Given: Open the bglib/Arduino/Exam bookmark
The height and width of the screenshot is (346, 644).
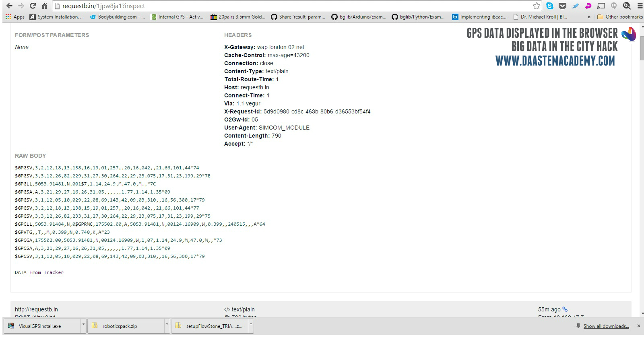Looking at the screenshot, I should (x=359, y=17).
